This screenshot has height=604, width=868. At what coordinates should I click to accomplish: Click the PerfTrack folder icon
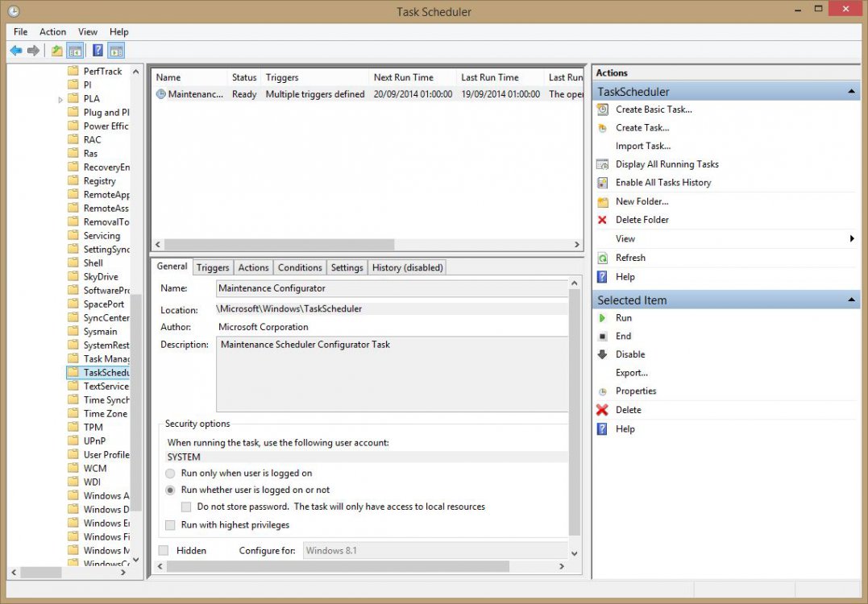(73, 71)
